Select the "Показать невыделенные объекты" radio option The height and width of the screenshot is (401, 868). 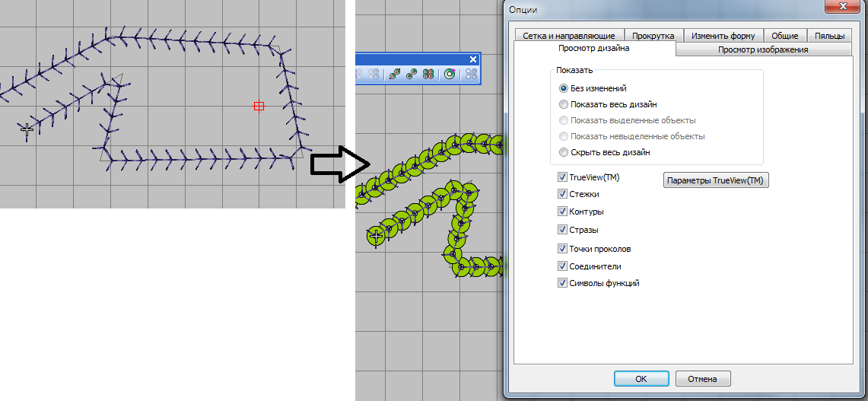(x=564, y=136)
